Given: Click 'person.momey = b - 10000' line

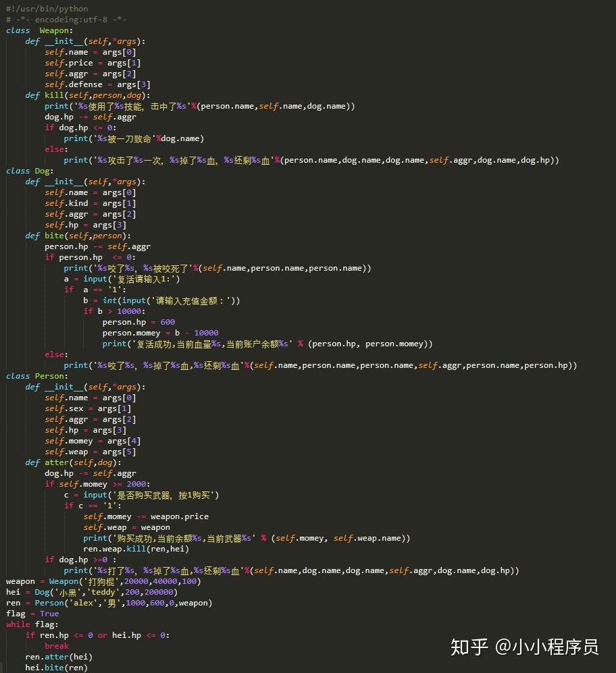Looking at the screenshot, I should [x=160, y=333].
